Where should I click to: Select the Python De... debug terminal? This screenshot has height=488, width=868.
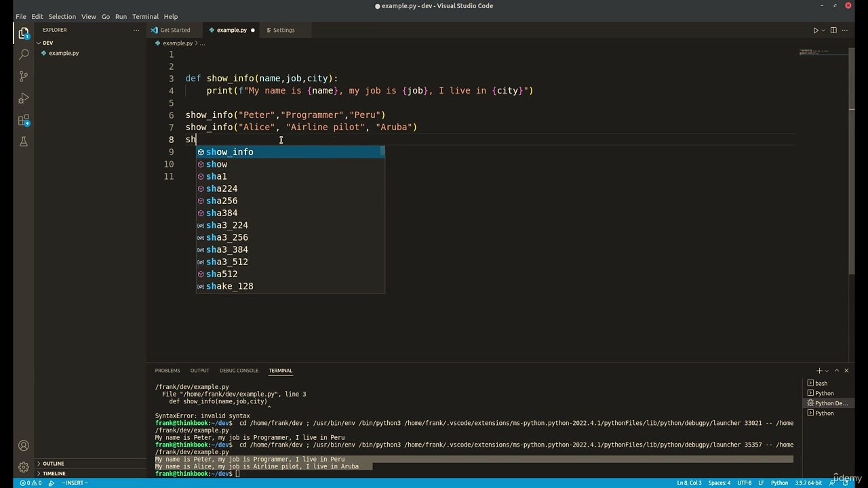click(827, 403)
